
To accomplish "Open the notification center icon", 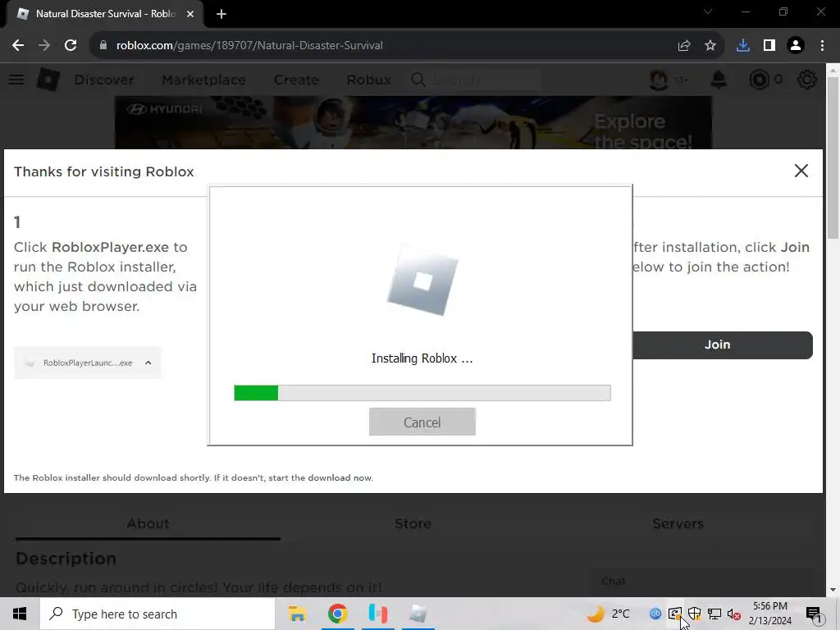I will pos(814,614).
